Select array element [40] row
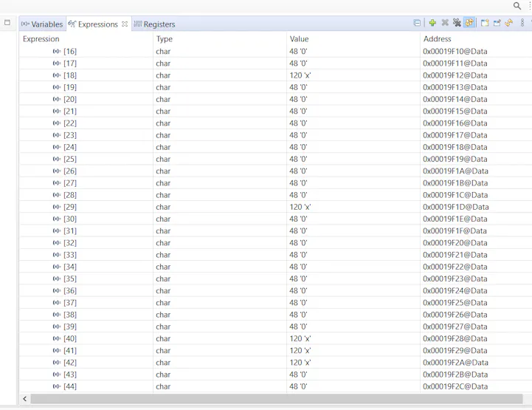The height and width of the screenshot is (410, 532). click(275, 338)
